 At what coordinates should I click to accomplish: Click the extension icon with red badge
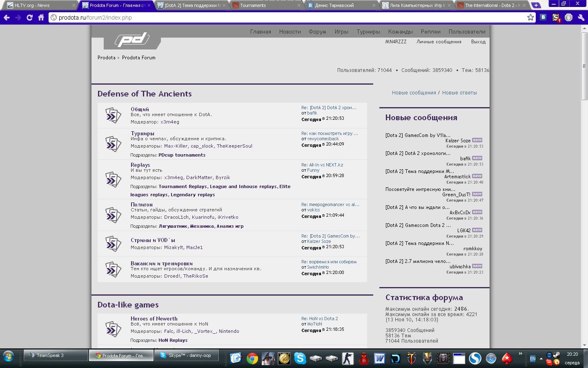(x=556, y=18)
